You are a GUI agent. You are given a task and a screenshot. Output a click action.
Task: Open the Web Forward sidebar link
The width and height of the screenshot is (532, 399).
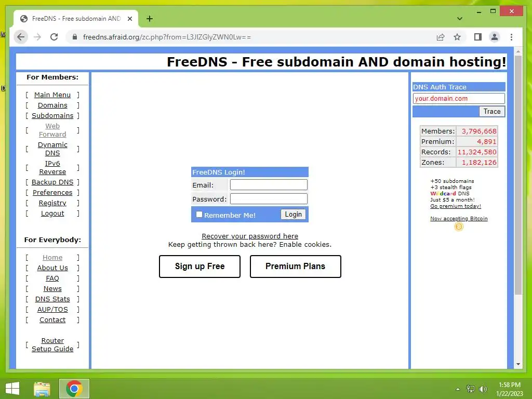tap(52, 130)
